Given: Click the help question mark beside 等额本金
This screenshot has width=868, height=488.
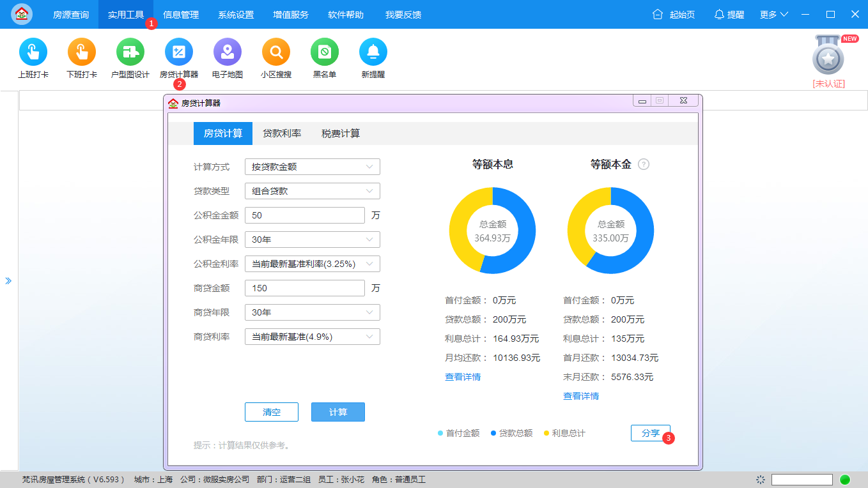Looking at the screenshot, I should (x=644, y=164).
